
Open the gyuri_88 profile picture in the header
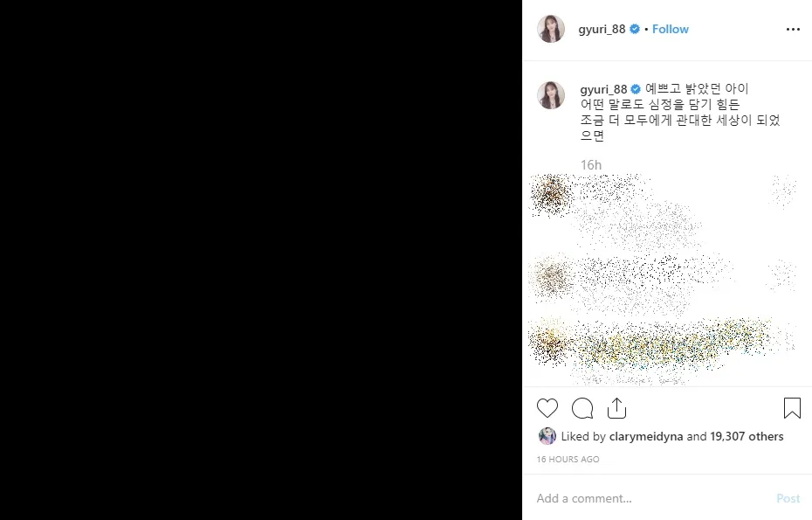550,29
